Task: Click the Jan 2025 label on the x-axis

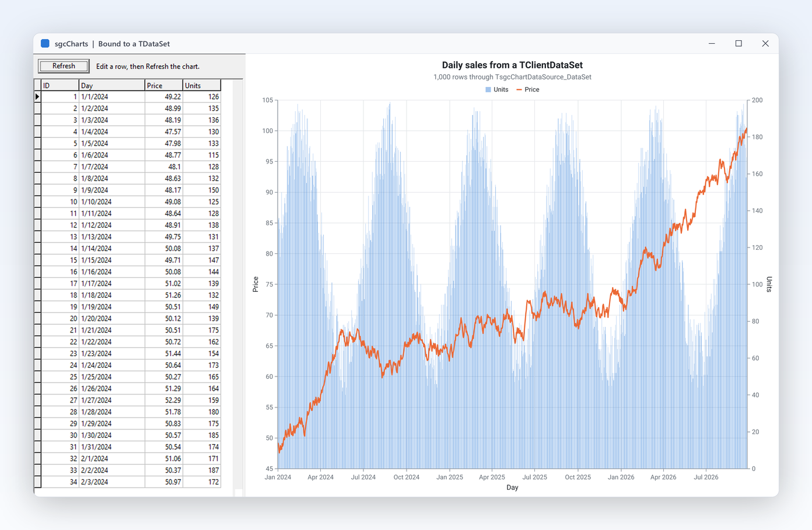Action: (450, 477)
